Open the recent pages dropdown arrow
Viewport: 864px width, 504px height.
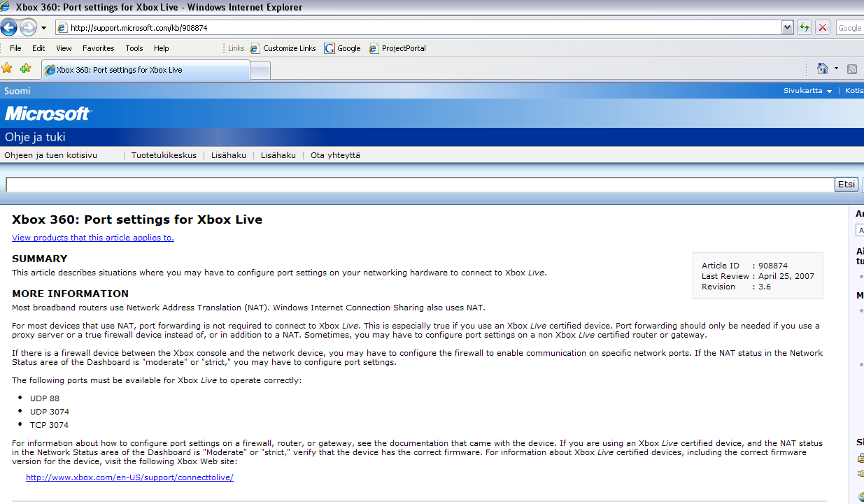click(43, 28)
